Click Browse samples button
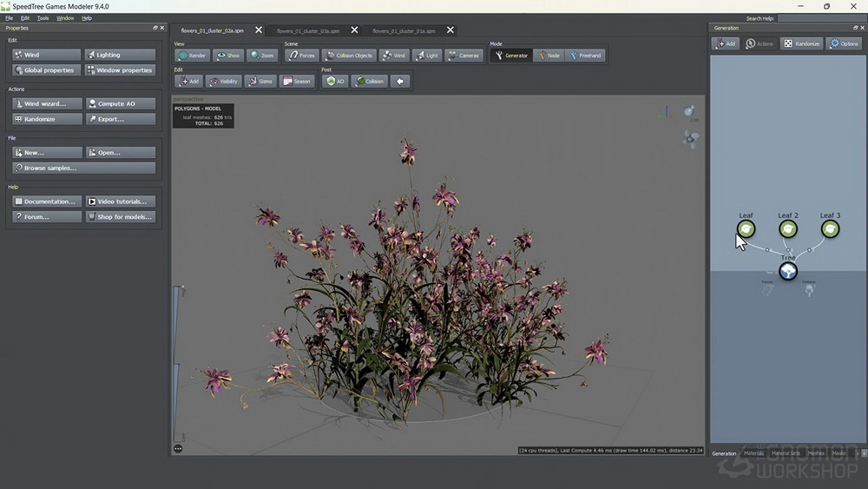The height and width of the screenshot is (489, 868). pyautogui.click(x=83, y=168)
